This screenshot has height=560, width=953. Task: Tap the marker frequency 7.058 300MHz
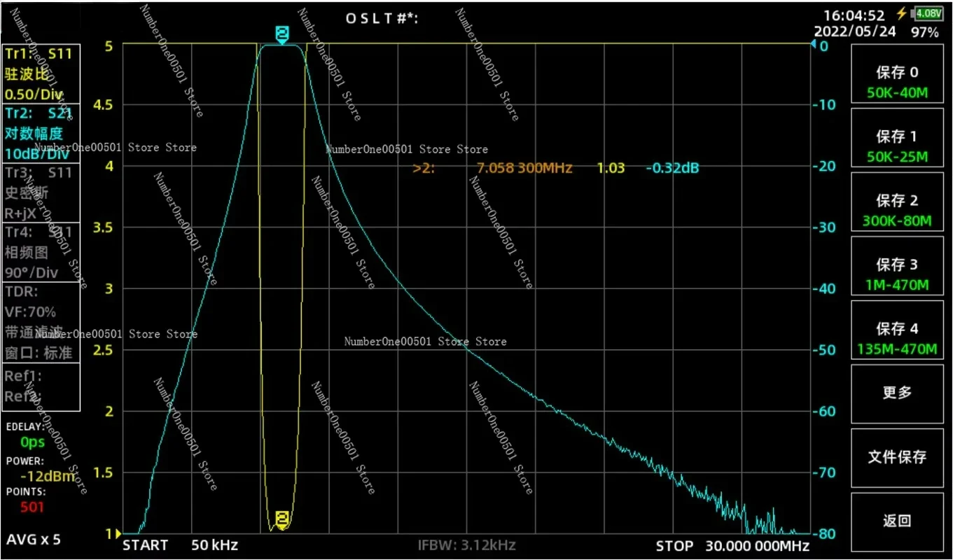click(524, 168)
